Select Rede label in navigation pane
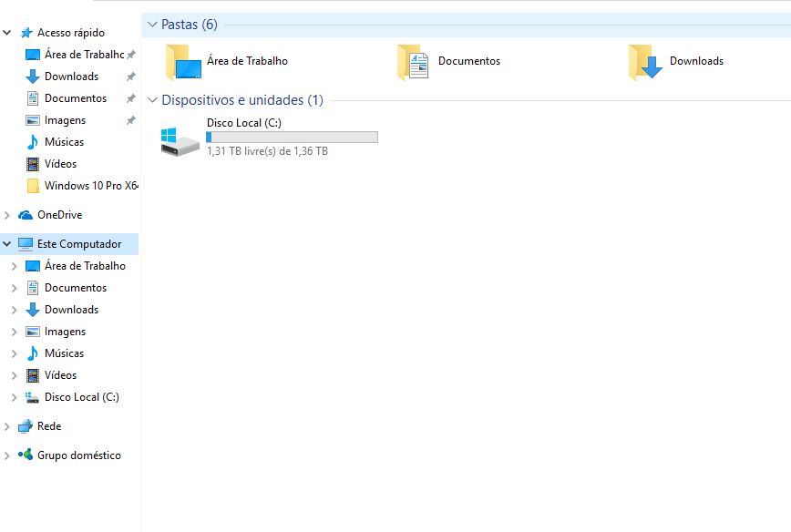This screenshot has height=532, width=791. click(x=49, y=426)
